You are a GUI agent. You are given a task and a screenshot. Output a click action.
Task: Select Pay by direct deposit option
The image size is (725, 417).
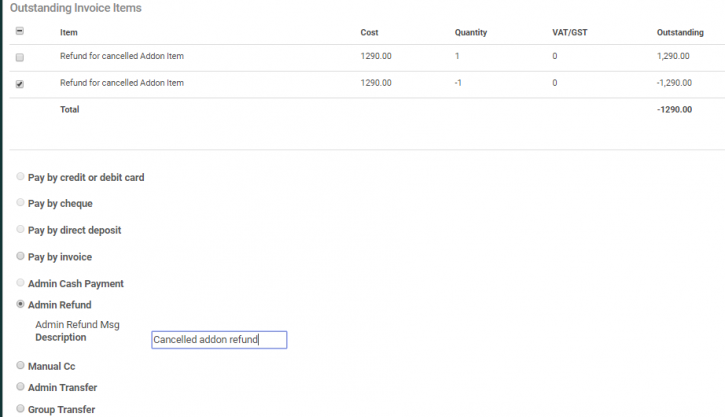tap(20, 229)
